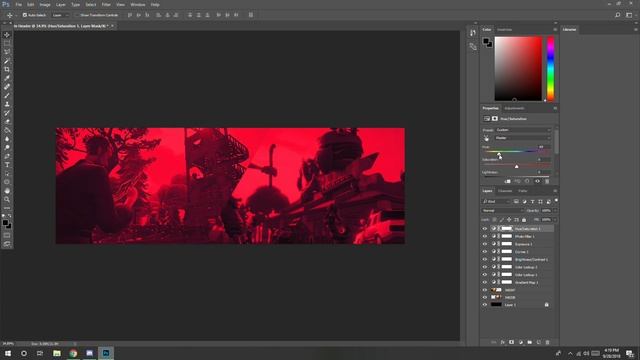Viewport: 640px width, 360px height.
Task: Open the History panel icon in dock
Action: click(473, 33)
